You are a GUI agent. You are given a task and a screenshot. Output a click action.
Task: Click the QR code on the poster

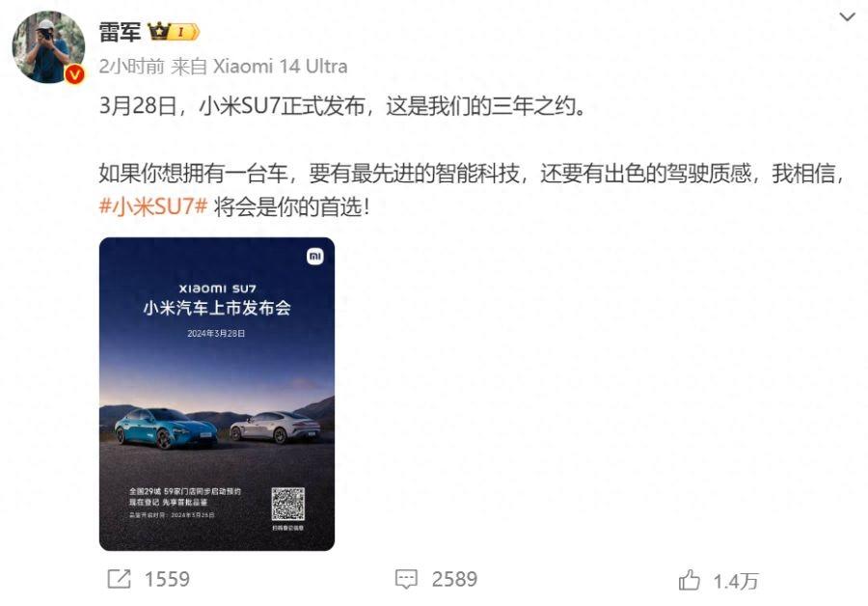click(x=287, y=504)
